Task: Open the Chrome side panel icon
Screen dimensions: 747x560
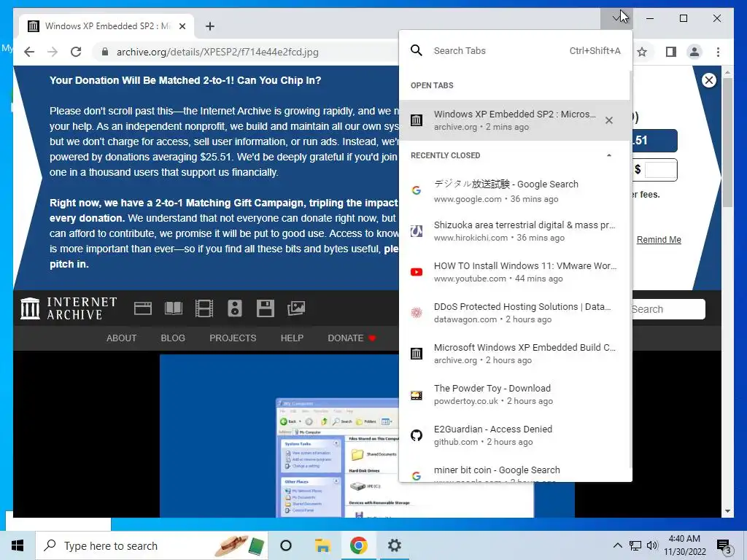Action: (671, 52)
